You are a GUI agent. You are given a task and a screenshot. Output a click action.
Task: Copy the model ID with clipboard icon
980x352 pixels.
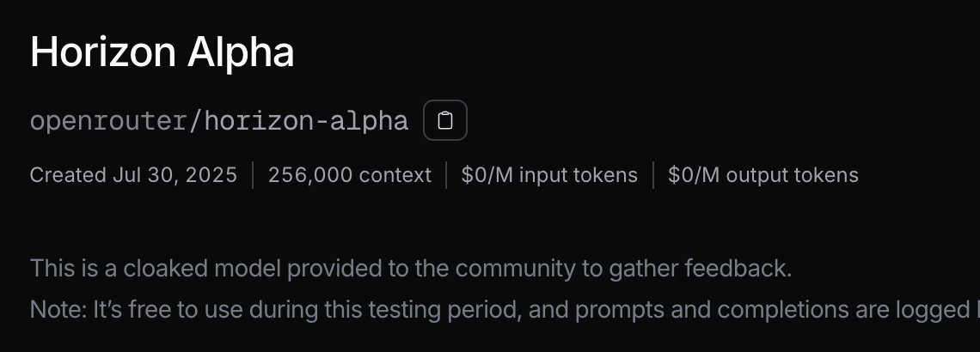(x=444, y=120)
